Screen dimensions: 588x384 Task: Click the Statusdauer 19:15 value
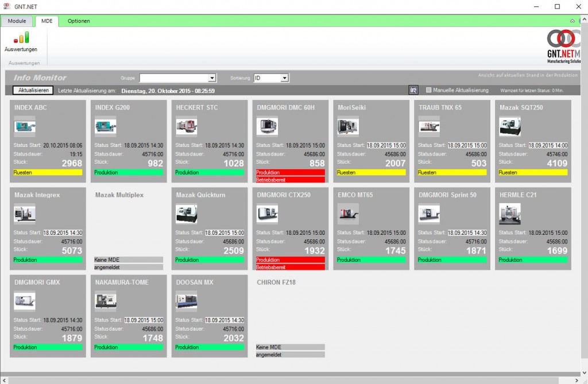pos(76,154)
